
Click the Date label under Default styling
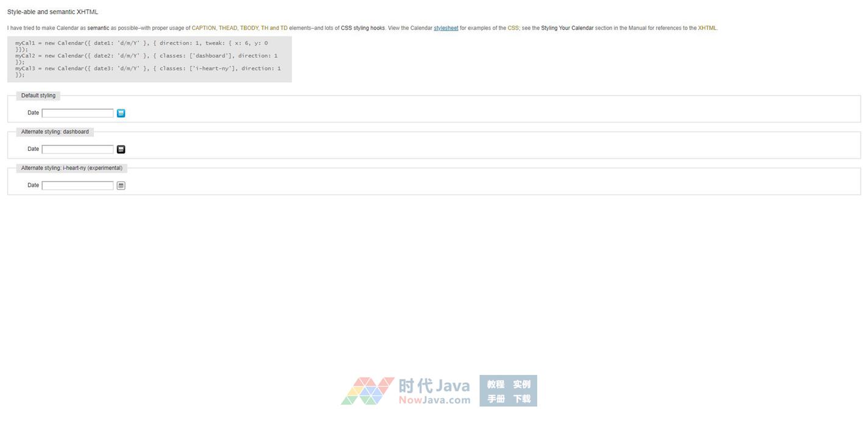tap(33, 113)
